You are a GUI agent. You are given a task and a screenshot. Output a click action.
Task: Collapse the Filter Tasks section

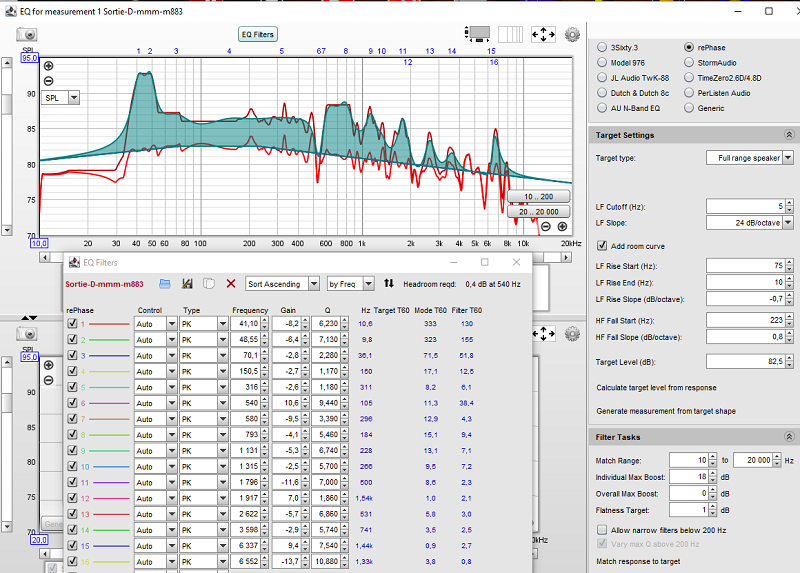click(789, 437)
